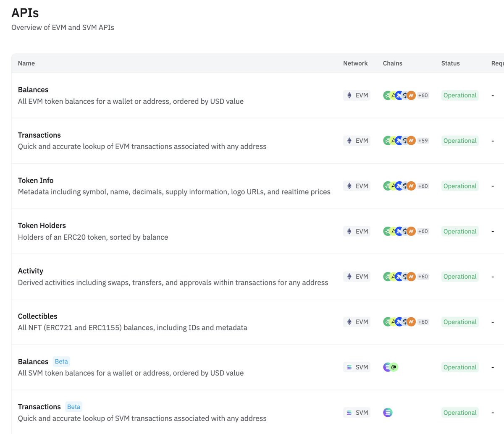Click the Operational status in the SVM Balances row
The width and height of the screenshot is (504, 434).
point(460,367)
